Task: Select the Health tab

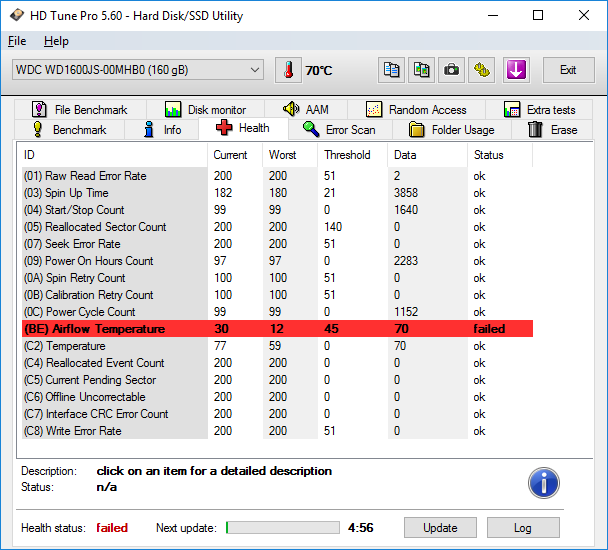Action: [x=243, y=128]
